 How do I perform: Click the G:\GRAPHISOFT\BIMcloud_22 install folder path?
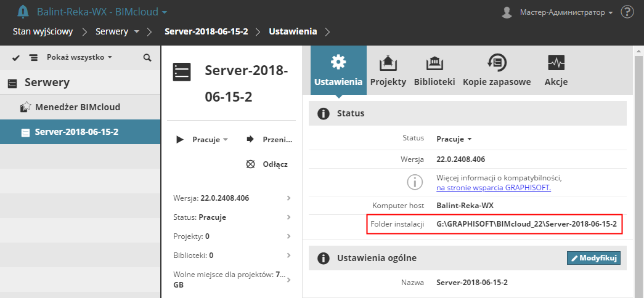pos(526,224)
